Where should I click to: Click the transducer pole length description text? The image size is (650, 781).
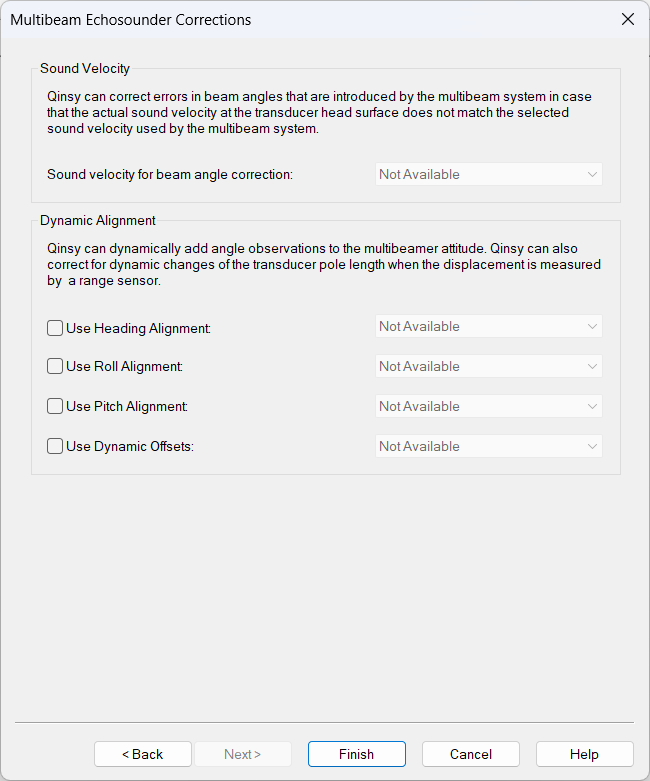(324, 264)
